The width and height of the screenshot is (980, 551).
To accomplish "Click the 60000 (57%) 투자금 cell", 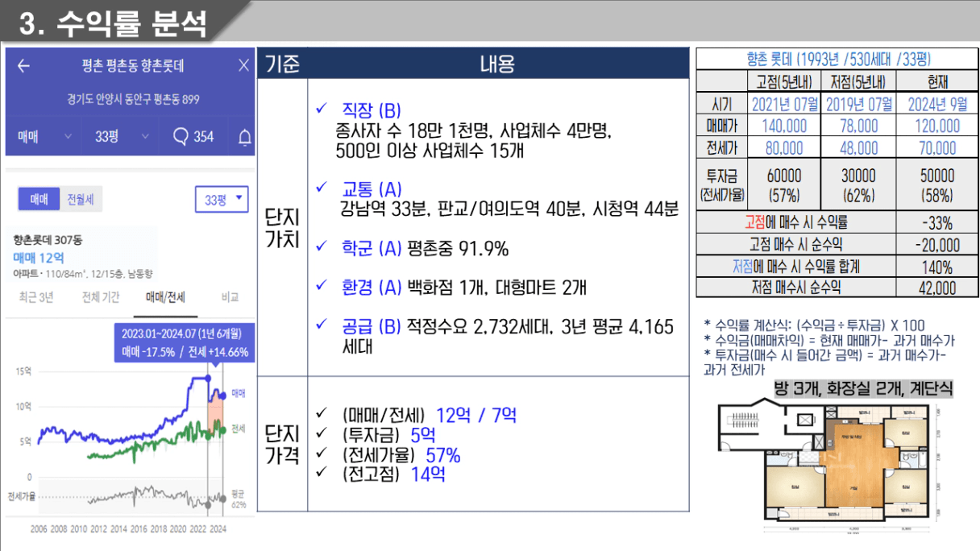I will pyautogui.click(x=785, y=185).
